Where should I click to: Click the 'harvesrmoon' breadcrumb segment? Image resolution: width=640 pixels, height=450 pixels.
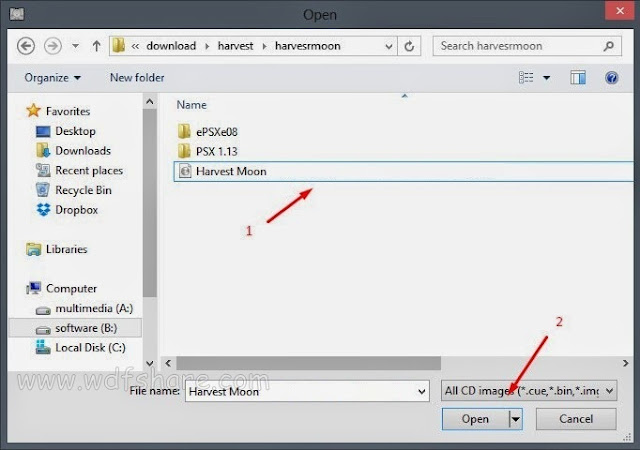(308, 46)
